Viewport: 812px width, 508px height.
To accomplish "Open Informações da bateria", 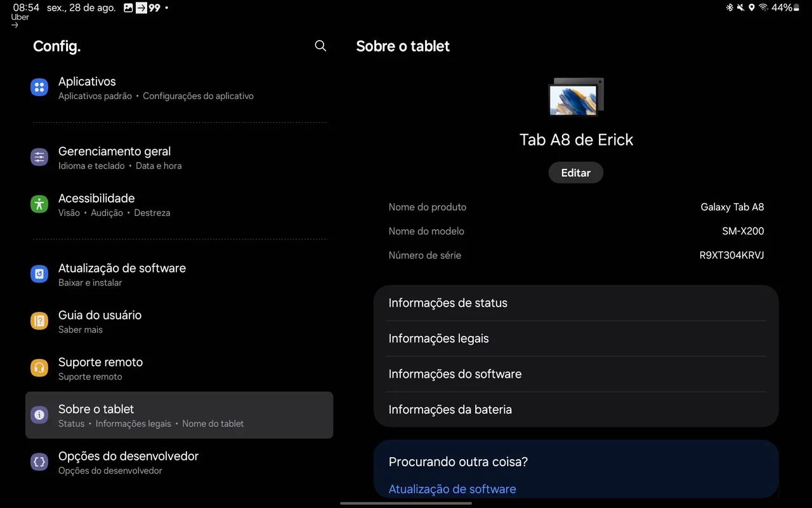I will pyautogui.click(x=576, y=410).
